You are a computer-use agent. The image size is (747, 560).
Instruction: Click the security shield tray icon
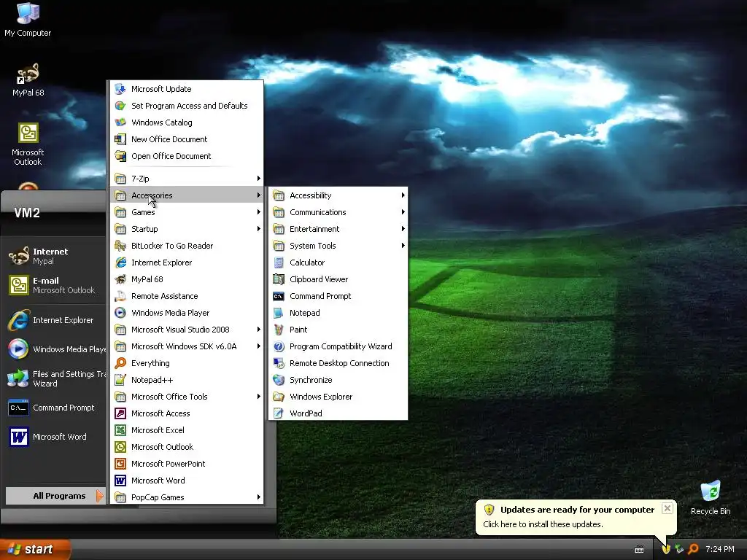tap(666, 549)
